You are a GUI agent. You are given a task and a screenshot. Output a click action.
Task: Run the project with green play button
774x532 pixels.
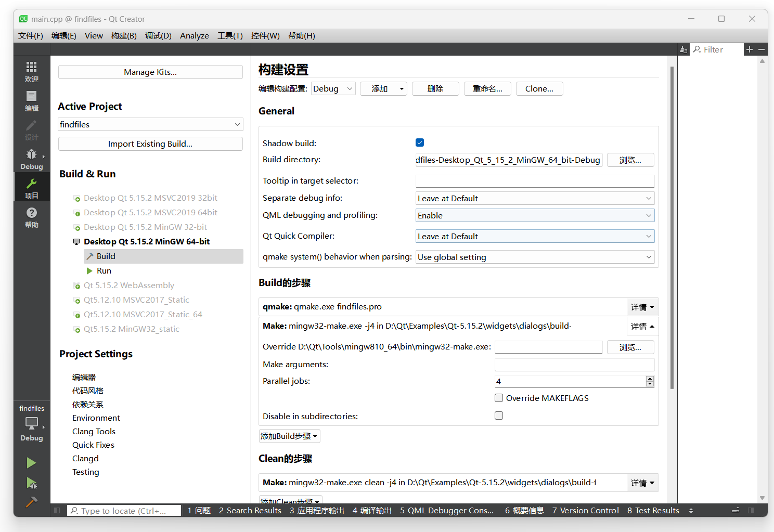(x=31, y=463)
